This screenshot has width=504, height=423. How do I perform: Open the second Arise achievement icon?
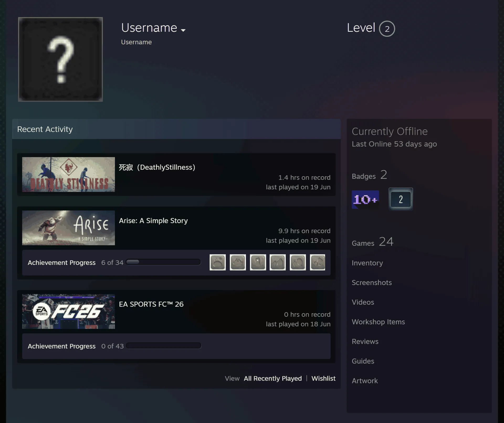238,262
